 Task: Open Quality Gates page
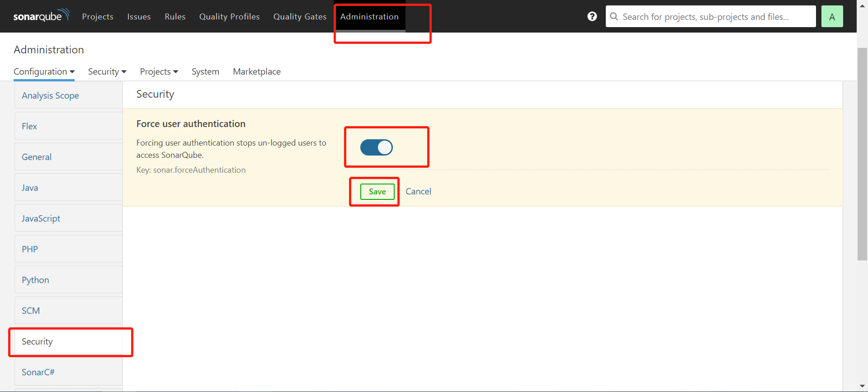tap(300, 16)
